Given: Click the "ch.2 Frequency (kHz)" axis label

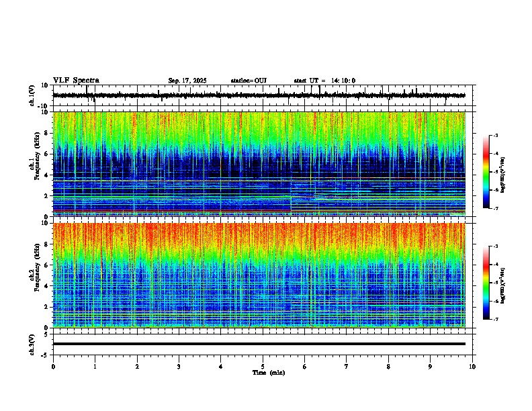Looking at the screenshot, I should point(34,267).
